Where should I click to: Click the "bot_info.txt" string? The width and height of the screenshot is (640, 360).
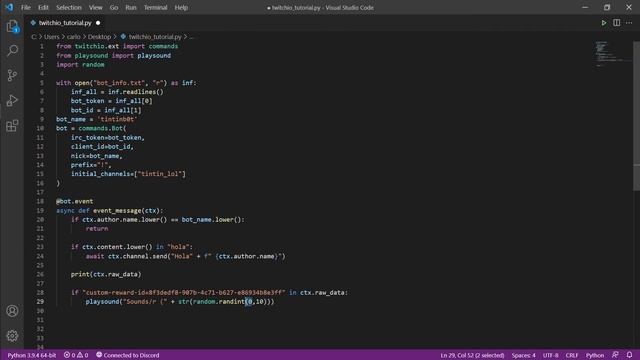tap(119, 83)
